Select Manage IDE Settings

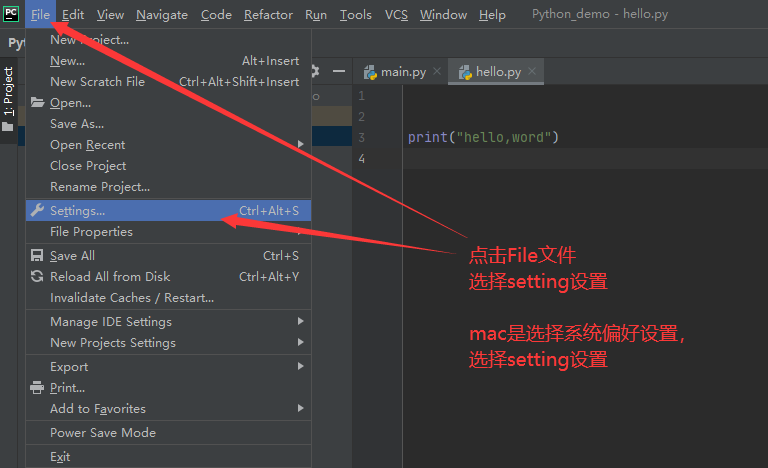[168, 321]
